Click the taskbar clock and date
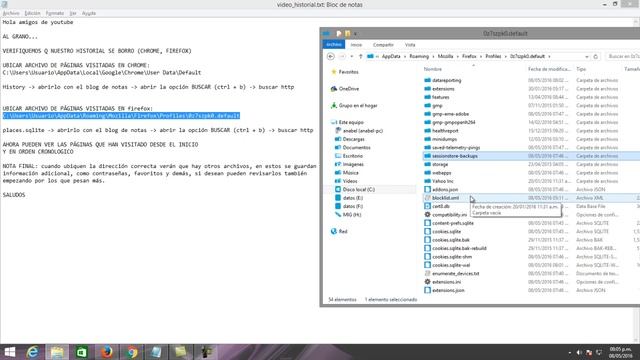This screenshot has width=640, height=360. click(x=620, y=353)
